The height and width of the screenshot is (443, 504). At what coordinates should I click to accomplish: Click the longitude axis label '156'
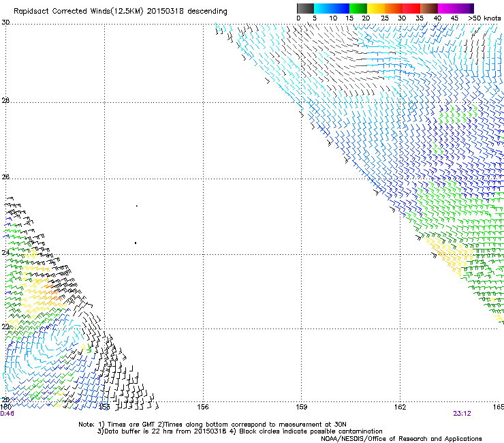(203, 407)
